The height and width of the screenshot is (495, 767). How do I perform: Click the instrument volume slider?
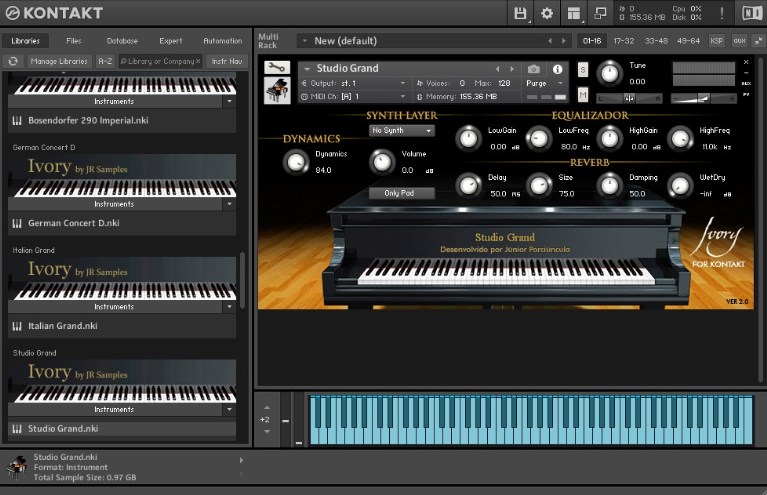click(x=703, y=99)
